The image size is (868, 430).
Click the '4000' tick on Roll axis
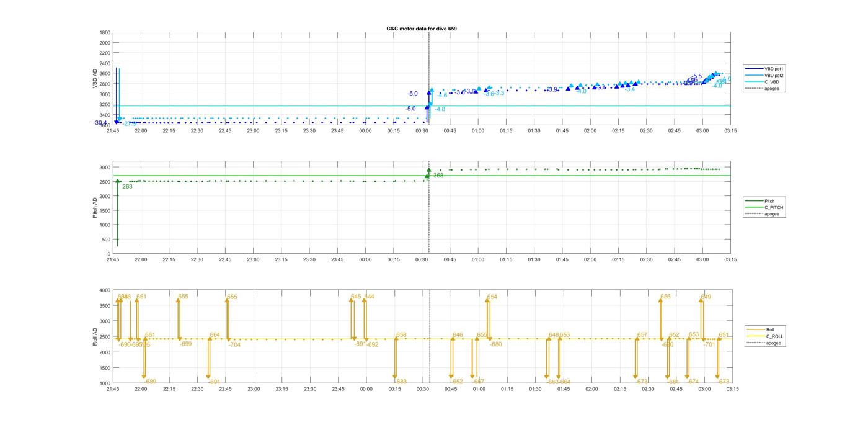105,290
